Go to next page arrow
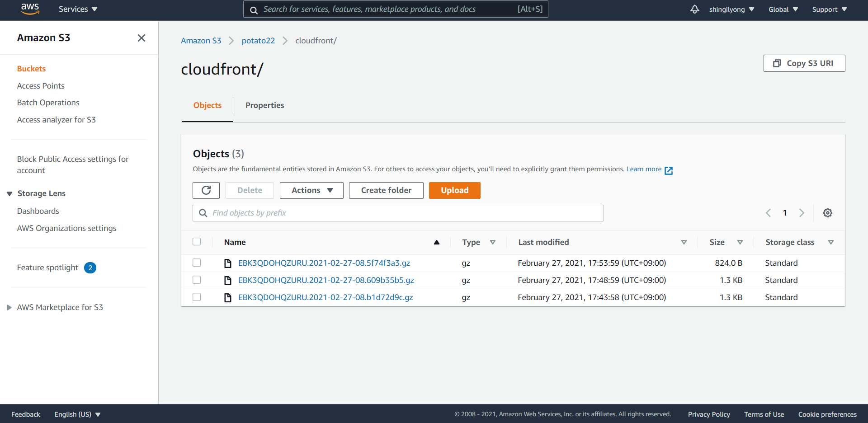This screenshot has height=423, width=868. click(802, 213)
